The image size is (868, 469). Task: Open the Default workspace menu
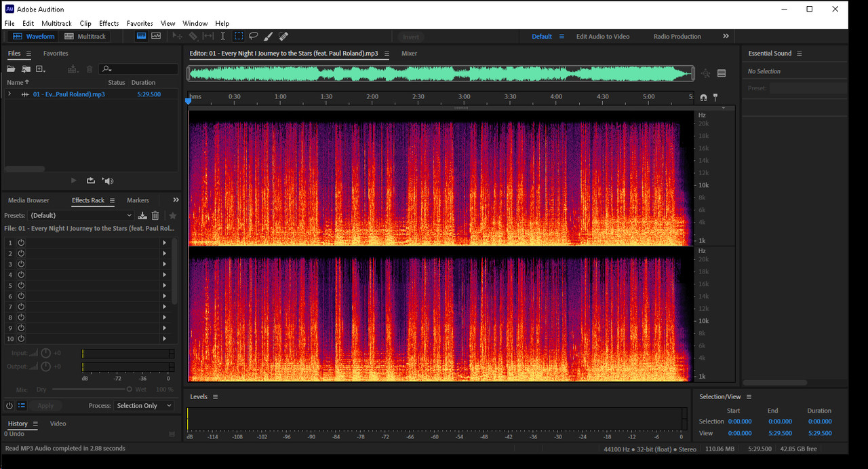(561, 37)
